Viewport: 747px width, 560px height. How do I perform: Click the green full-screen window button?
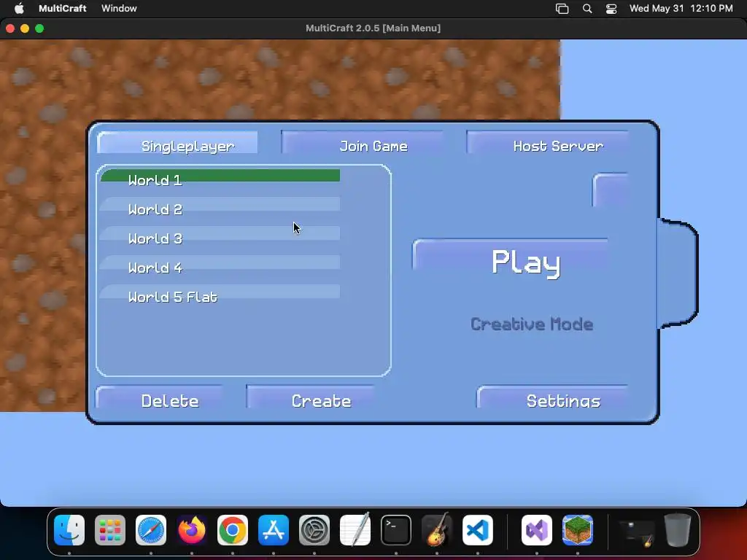[39, 28]
